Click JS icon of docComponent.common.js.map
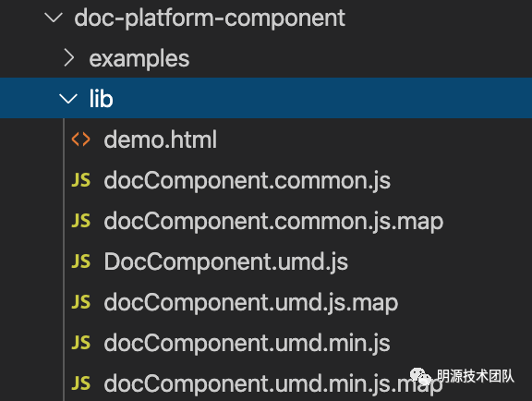Image resolution: width=532 pixels, height=401 pixels. coord(80,221)
